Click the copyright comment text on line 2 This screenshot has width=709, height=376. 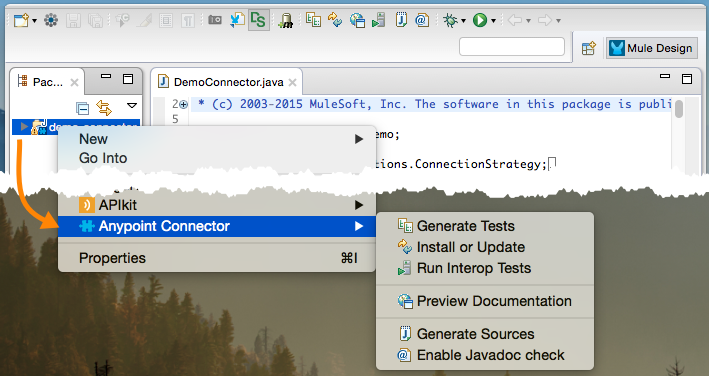coord(434,104)
